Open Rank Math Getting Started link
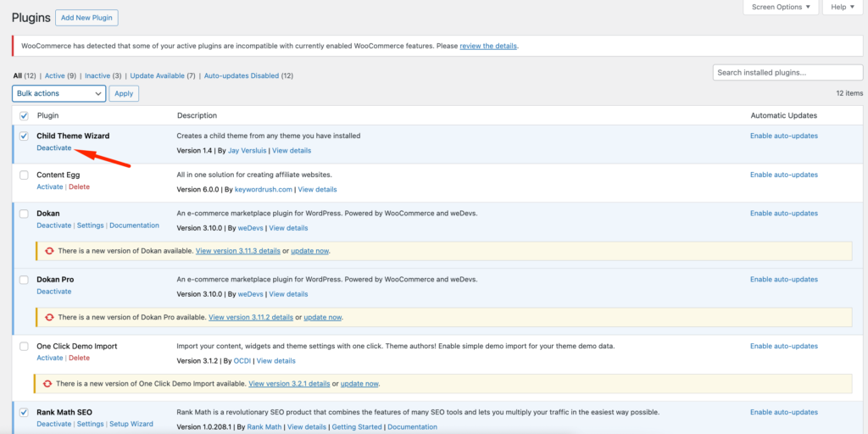The image size is (868, 434). pos(357,427)
